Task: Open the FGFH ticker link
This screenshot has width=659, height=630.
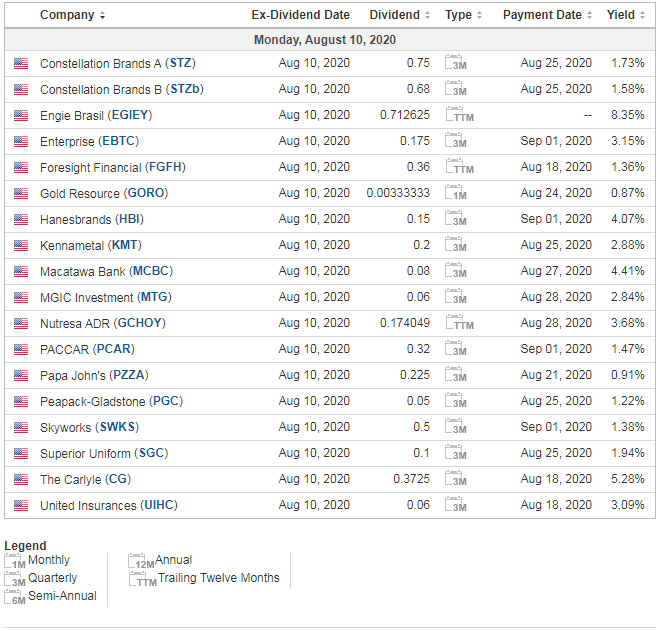Action: pyautogui.click(x=165, y=167)
